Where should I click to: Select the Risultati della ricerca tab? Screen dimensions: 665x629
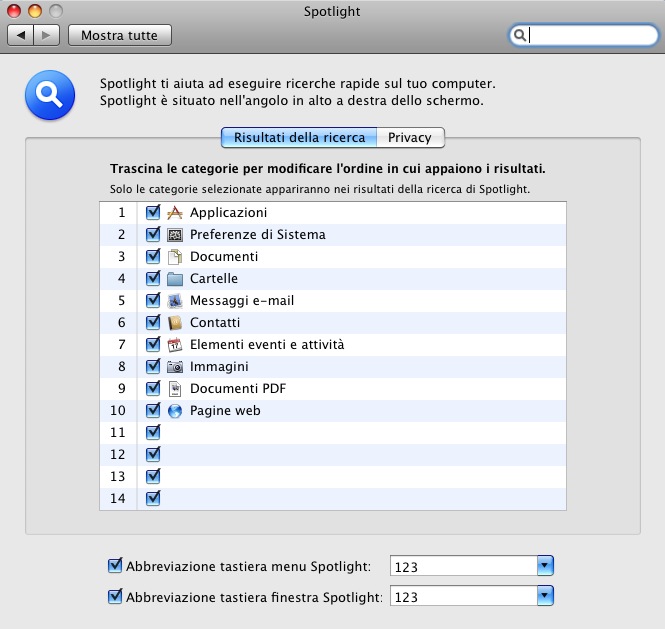(299, 137)
